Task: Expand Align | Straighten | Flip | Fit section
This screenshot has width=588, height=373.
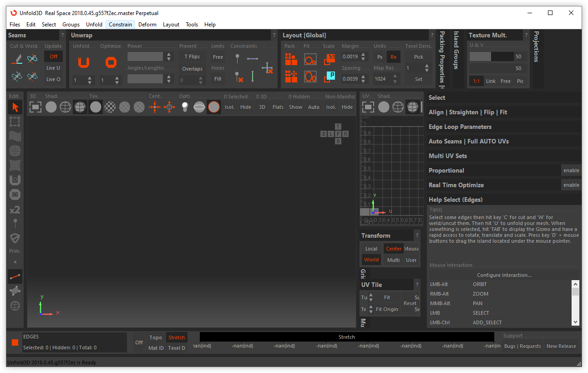Action: [x=504, y=112]
